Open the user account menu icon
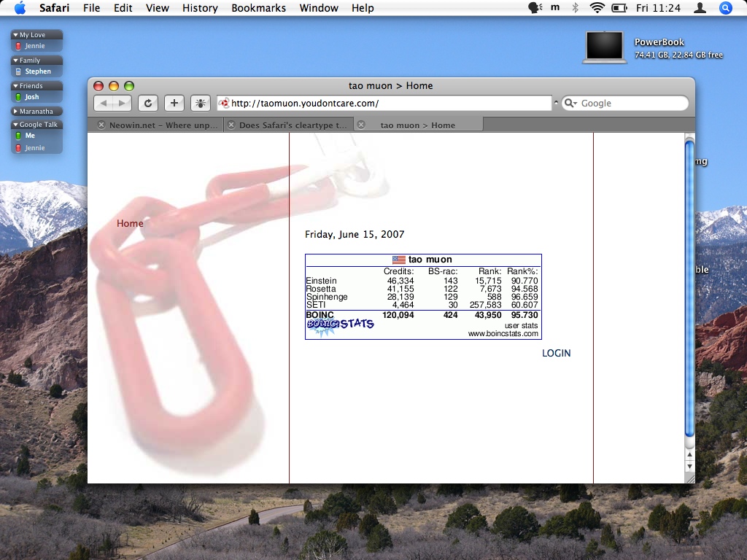 (700, 7)
